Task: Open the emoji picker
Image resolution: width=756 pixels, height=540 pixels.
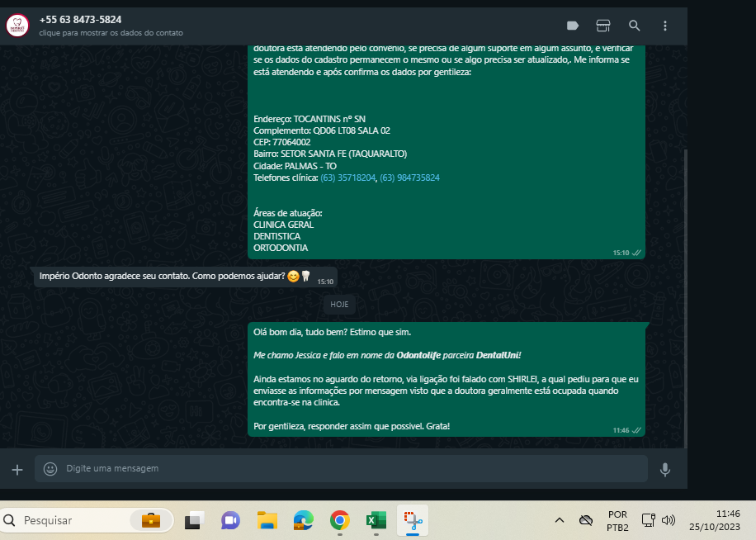Action: pos(50,469)
